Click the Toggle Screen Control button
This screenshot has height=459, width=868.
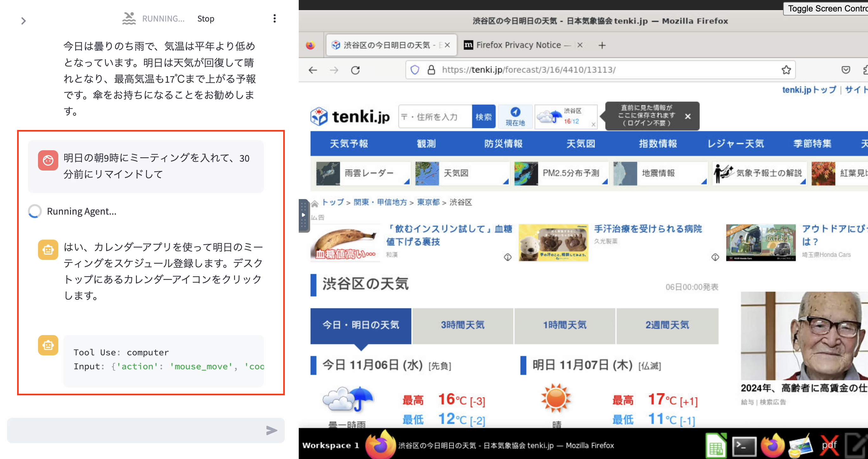[829, 9]
